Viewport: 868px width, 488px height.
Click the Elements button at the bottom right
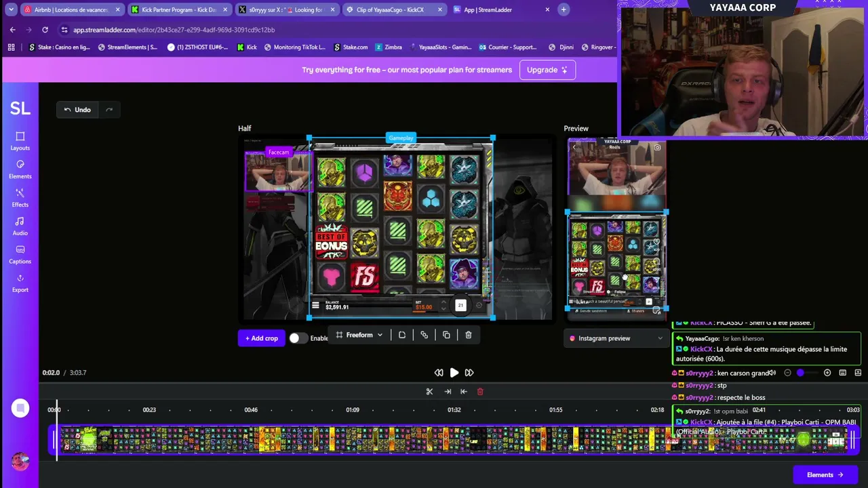[x=824, y=474]
